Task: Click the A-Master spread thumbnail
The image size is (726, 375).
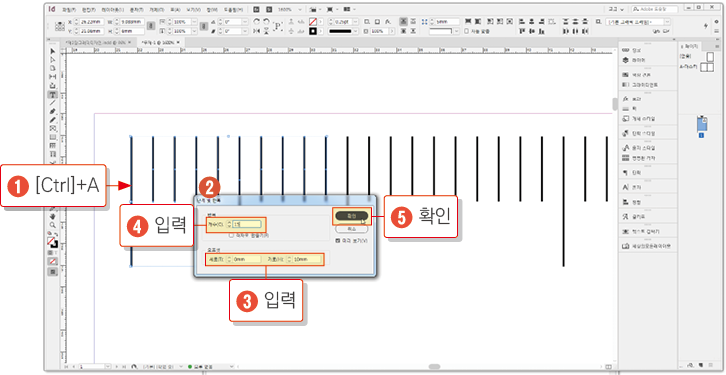Action: (x=707, y=68)
